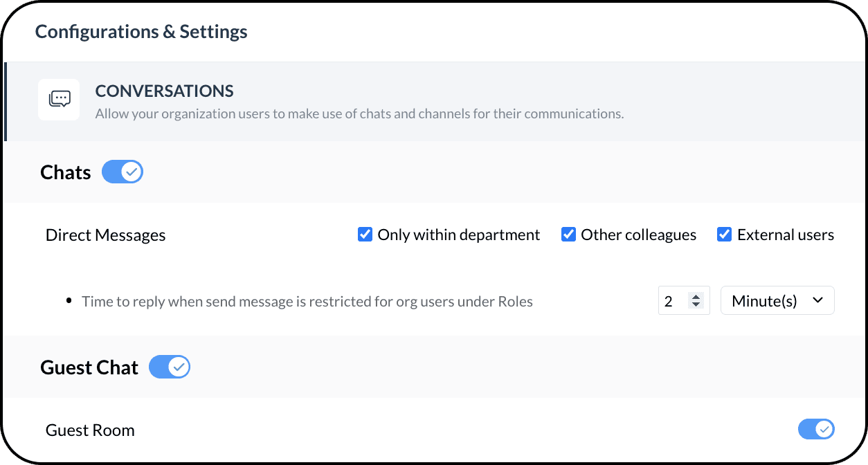
Task: Click the Configurations & Settings title
Action: pyautogui.click(x=141, y=32)
